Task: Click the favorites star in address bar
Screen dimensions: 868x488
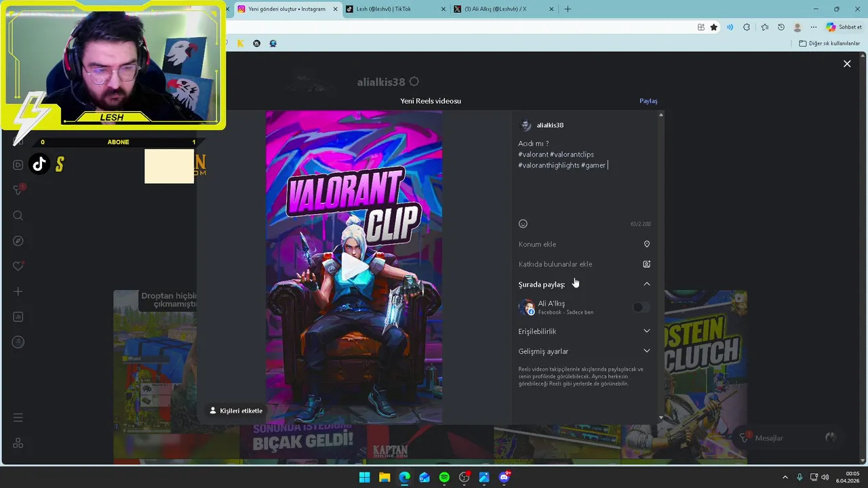Action: pos(714,27)
